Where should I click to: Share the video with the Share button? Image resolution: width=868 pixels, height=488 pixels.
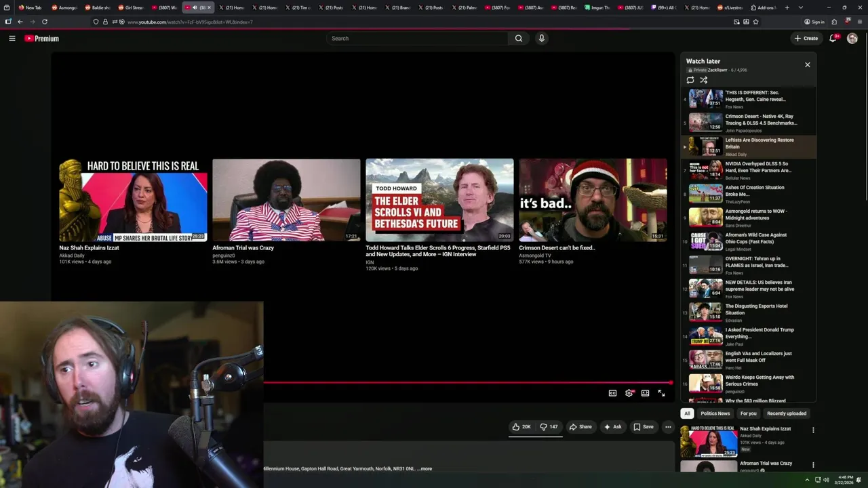580,427
